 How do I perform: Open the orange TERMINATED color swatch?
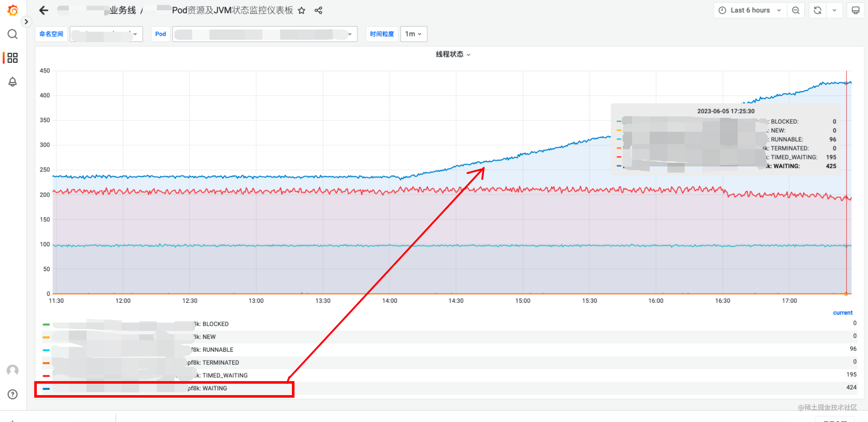click(x=46, y=363)
